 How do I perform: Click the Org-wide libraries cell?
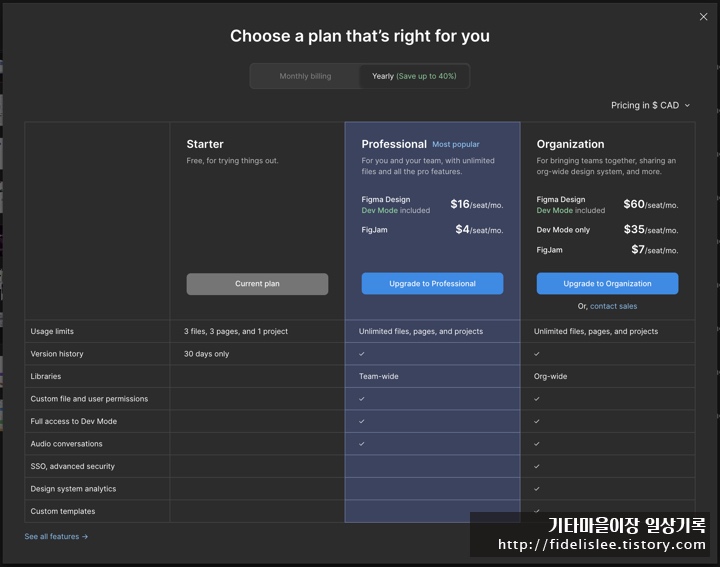(550, 376)
